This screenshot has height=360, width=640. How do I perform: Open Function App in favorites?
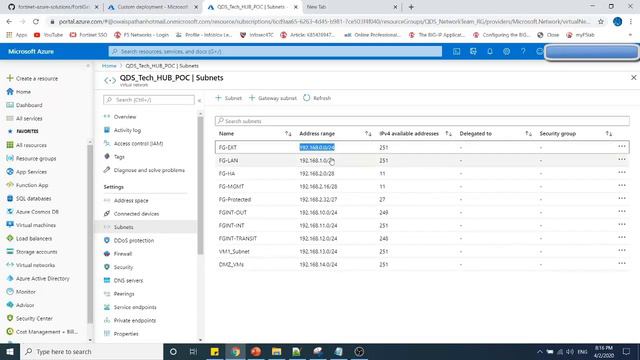pos(27,185)
